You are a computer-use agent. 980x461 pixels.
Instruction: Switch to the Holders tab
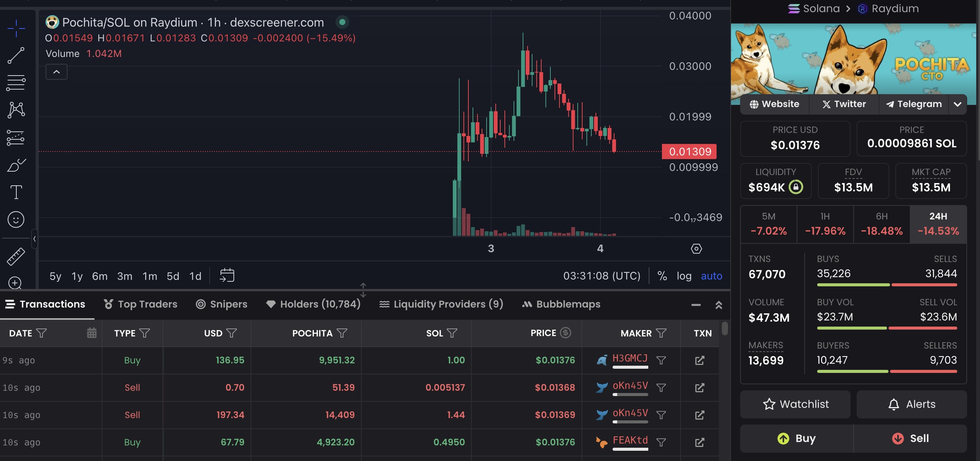pos(313,304)
